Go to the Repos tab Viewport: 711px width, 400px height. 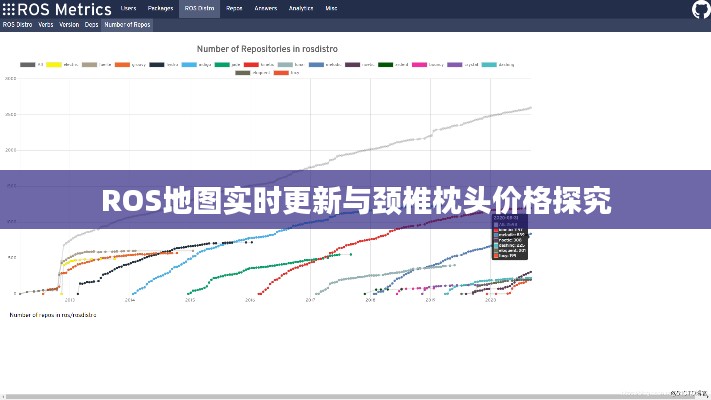[x=233, y=9]
